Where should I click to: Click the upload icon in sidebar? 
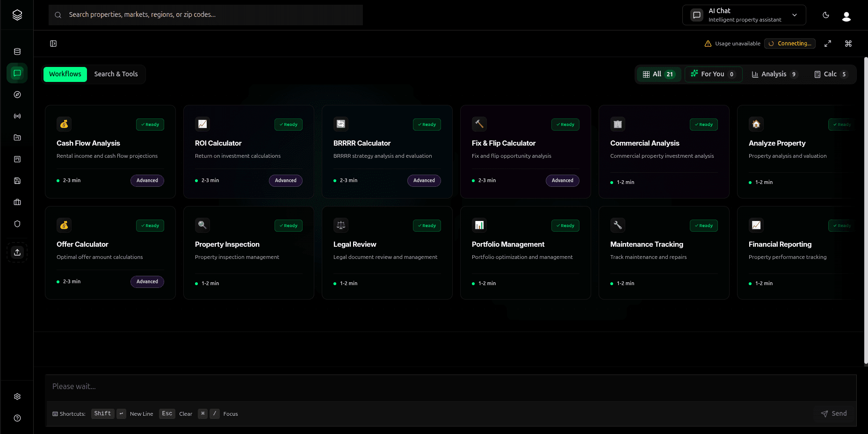point(17,252)
